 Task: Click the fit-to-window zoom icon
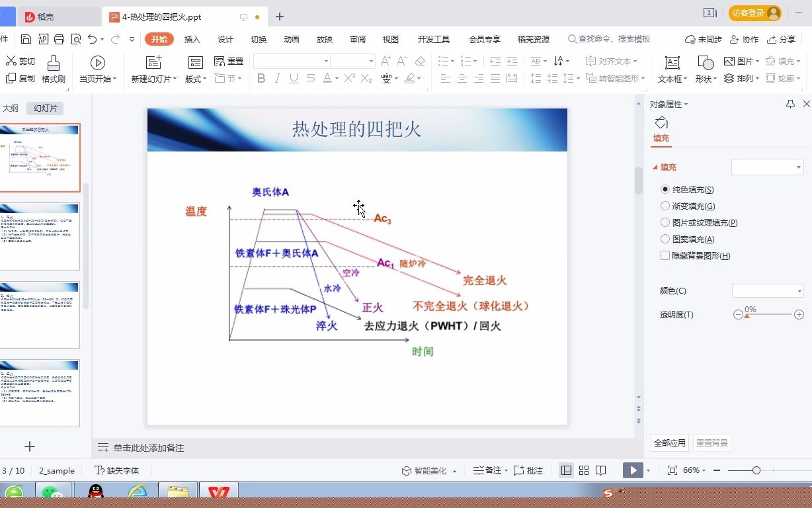coord(672,470)
